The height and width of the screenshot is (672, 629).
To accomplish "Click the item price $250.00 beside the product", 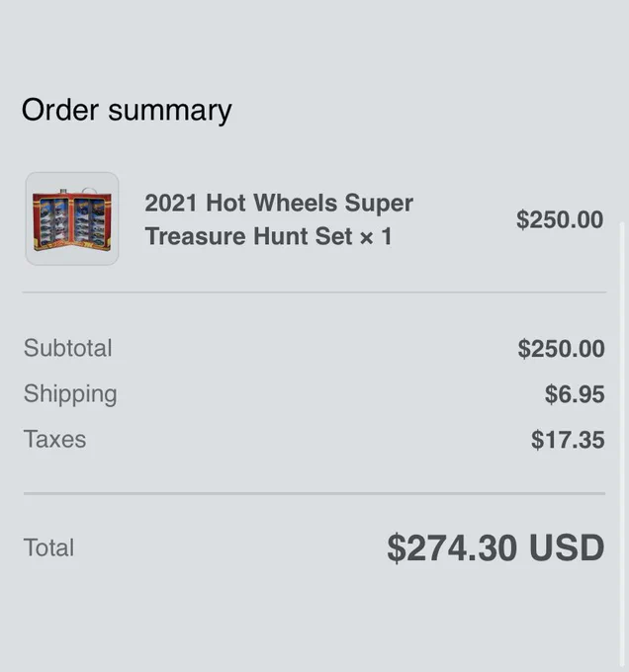I will (560, 219).
